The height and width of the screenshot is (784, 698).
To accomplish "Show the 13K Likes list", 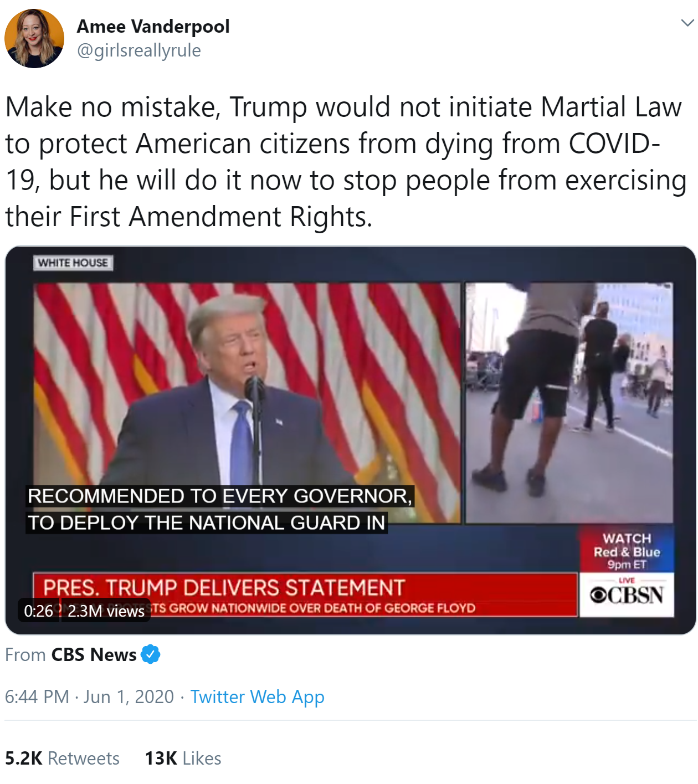I will click(183, 758).
